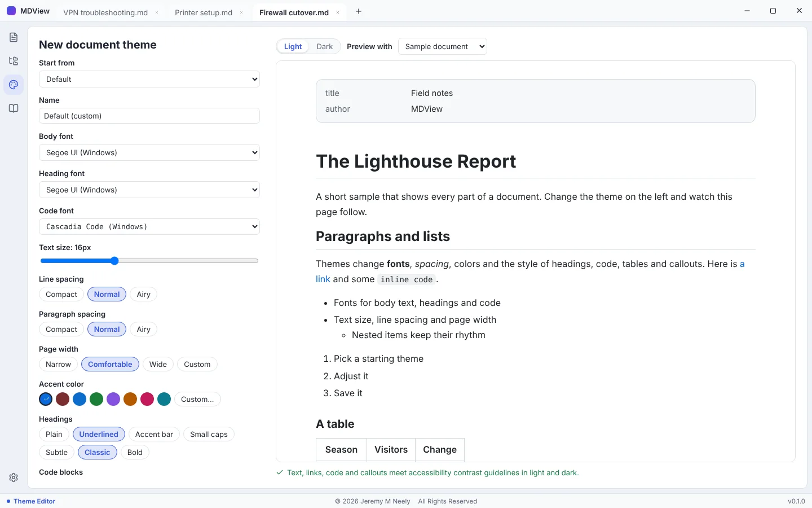
Task: Click the MDView app logo
Action: coord(11,11)
